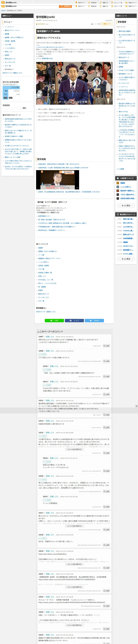This screenshot has height=644, width=138.
Task: Open the Abe collage image
Action: [x=74, y=84]
